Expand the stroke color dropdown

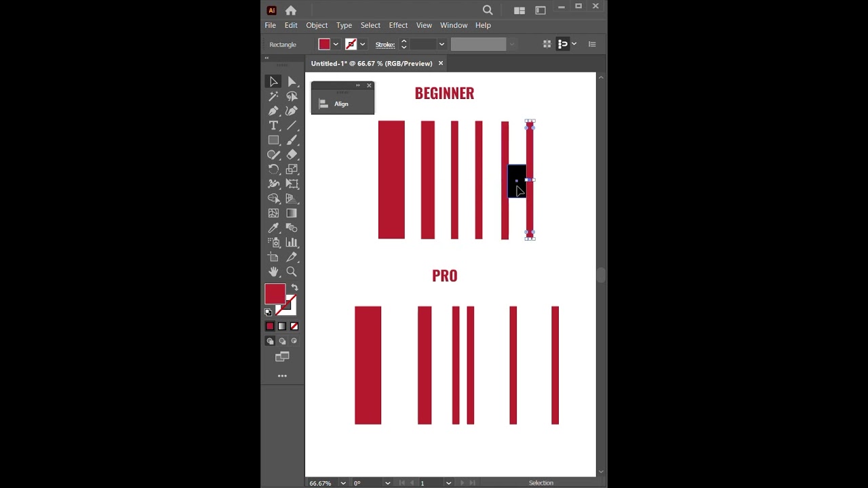point(363,44)
